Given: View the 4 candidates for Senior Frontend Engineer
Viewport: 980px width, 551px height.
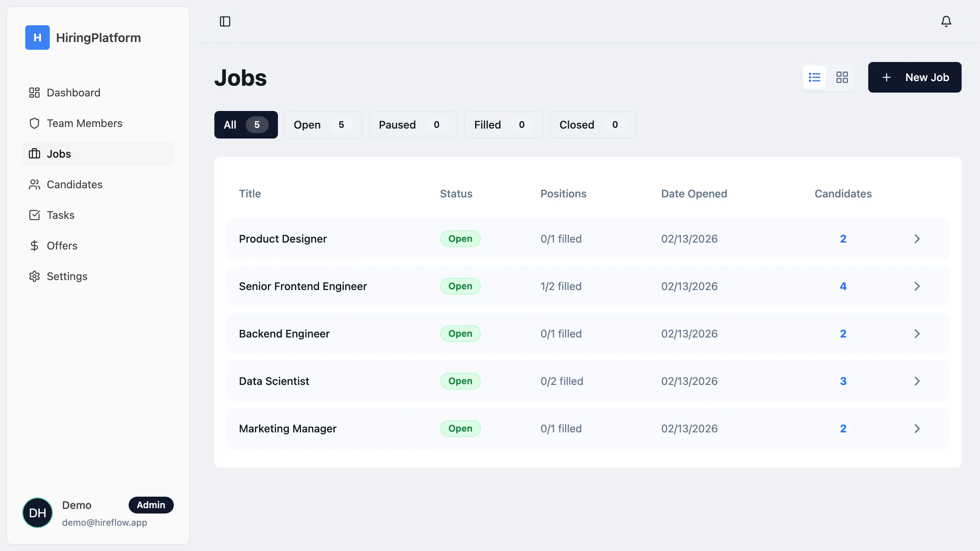Looking at the screenshot, I should pos(843,286).
